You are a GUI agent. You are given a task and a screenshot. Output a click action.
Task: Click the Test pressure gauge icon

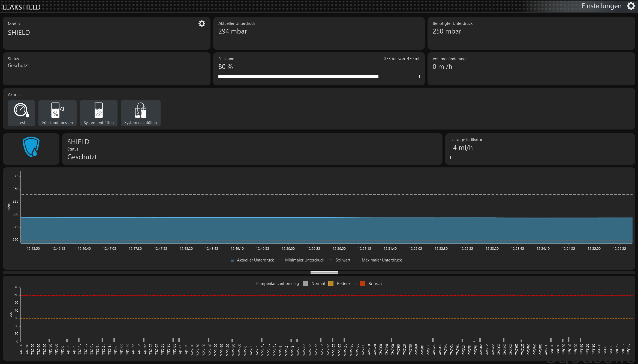[x=21, y=110]
